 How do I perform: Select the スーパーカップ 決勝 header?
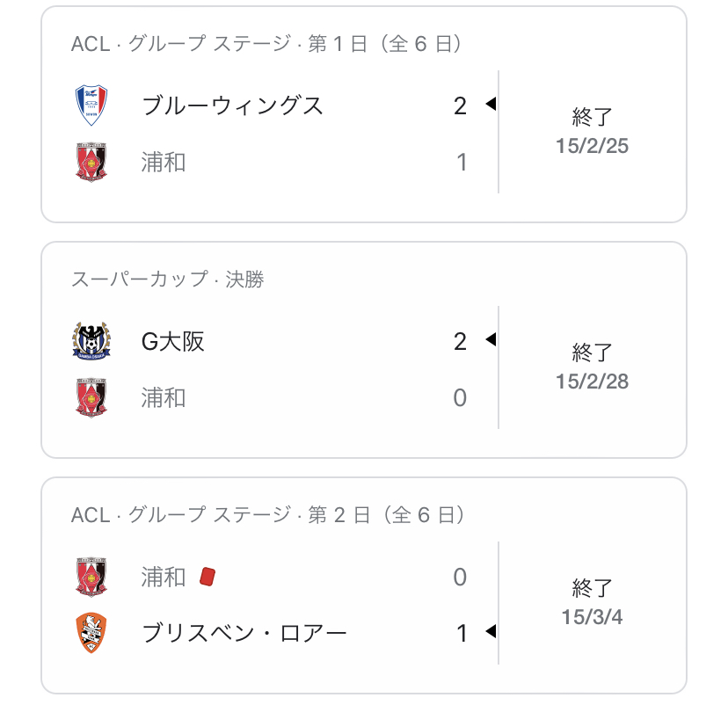point(167,280)
